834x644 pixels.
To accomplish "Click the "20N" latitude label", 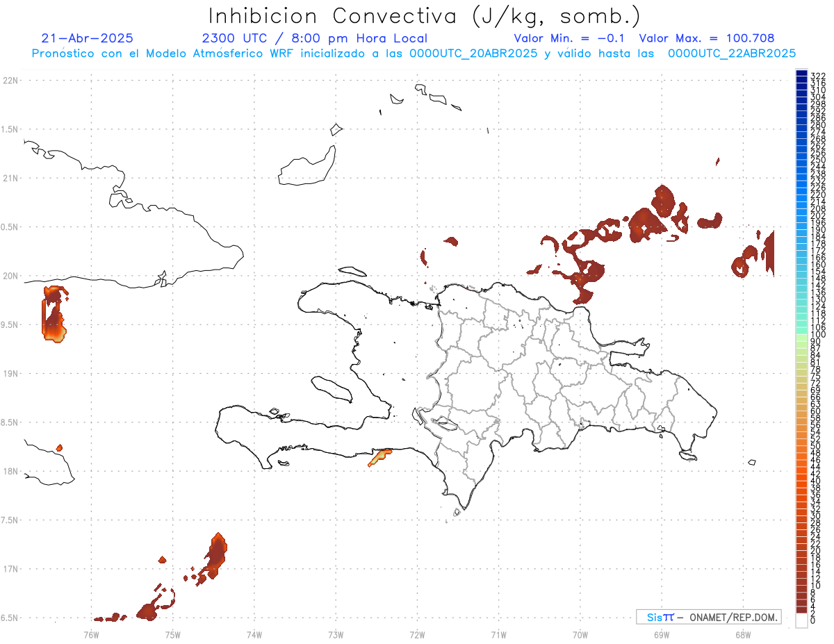I will click(x=10, y=276).
